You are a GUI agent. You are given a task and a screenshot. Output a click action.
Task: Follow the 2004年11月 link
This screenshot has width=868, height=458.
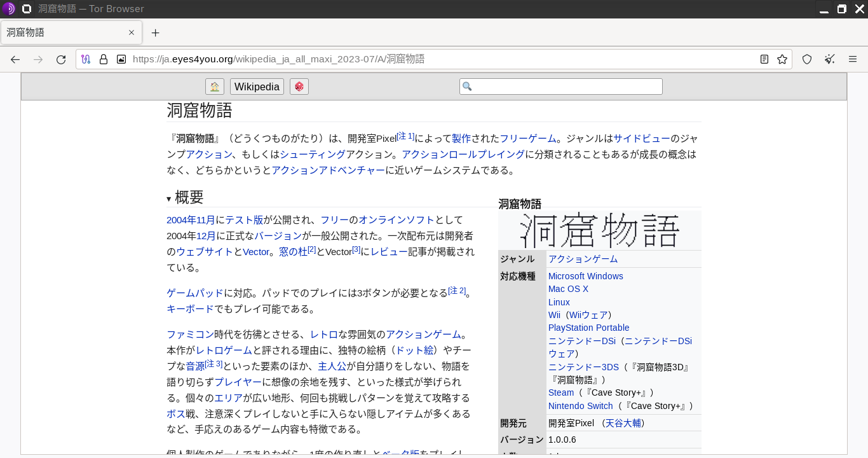pyautogui.click(x=191, y=220)
